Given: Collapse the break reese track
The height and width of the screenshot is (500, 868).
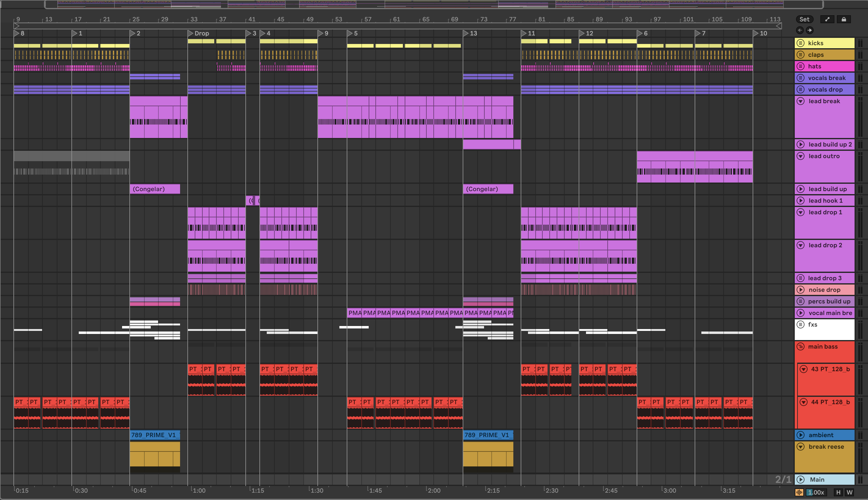Looking at the screenshot, I should [800, 447].
